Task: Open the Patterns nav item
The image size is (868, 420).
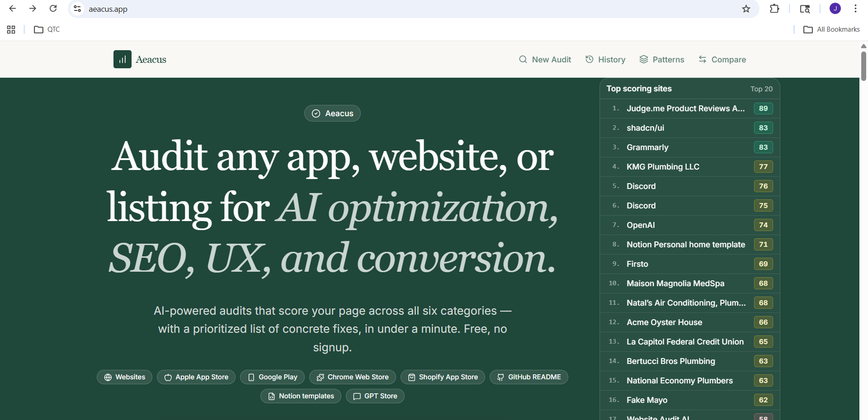Action: pos(662,59)
